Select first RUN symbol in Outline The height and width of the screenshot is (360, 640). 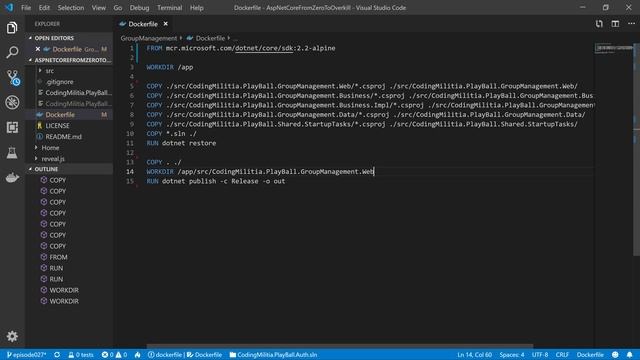[x=56, y=268]
